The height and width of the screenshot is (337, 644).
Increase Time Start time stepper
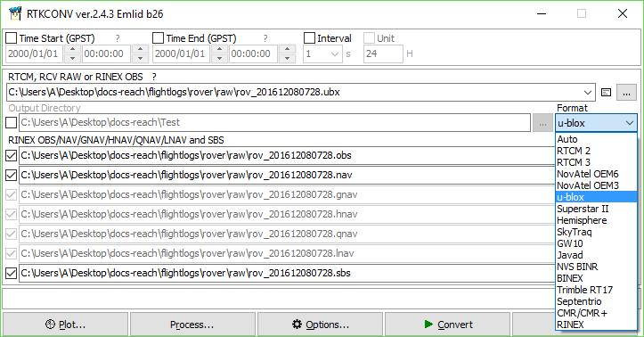coord(140,50)
